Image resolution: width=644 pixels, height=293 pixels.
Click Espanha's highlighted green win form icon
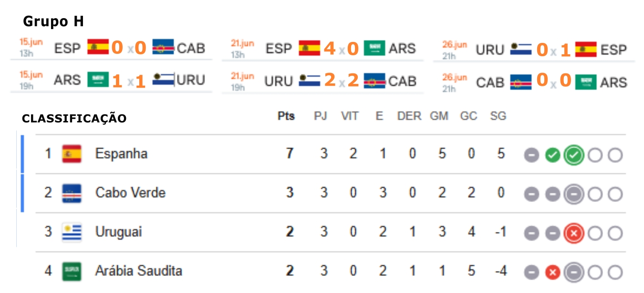(x=573, y=155)
